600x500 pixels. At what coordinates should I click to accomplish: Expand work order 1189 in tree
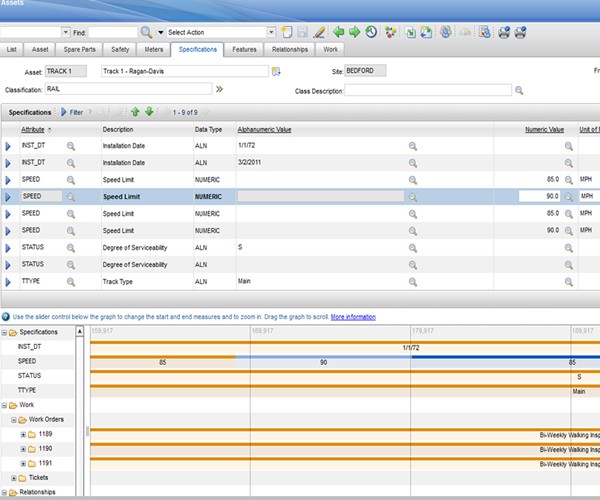point(23,435)
